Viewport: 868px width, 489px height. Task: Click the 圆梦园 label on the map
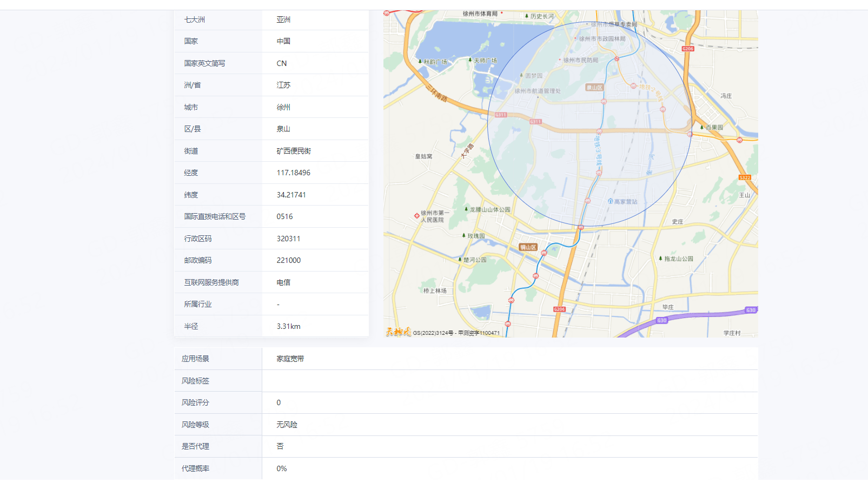(x=534, y=76)
